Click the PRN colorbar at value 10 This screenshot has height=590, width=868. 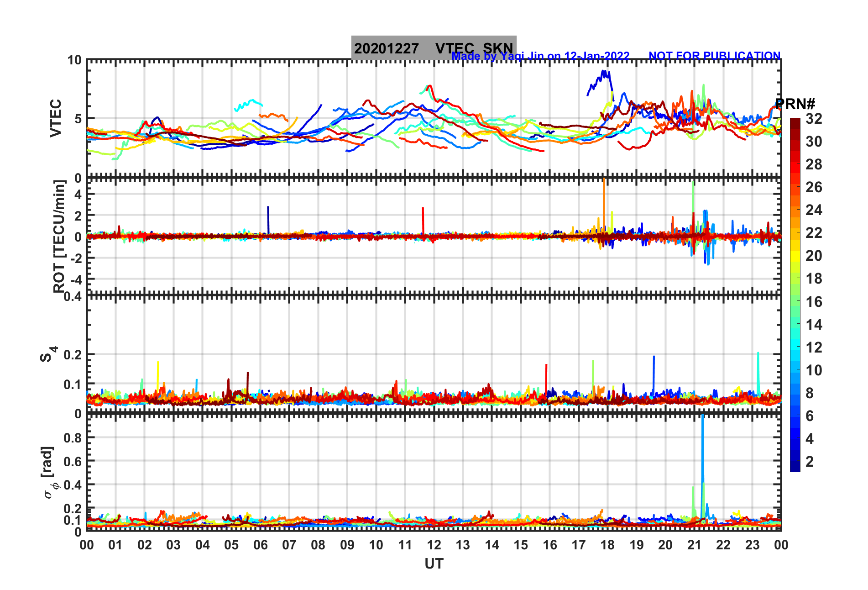point(795,370)
